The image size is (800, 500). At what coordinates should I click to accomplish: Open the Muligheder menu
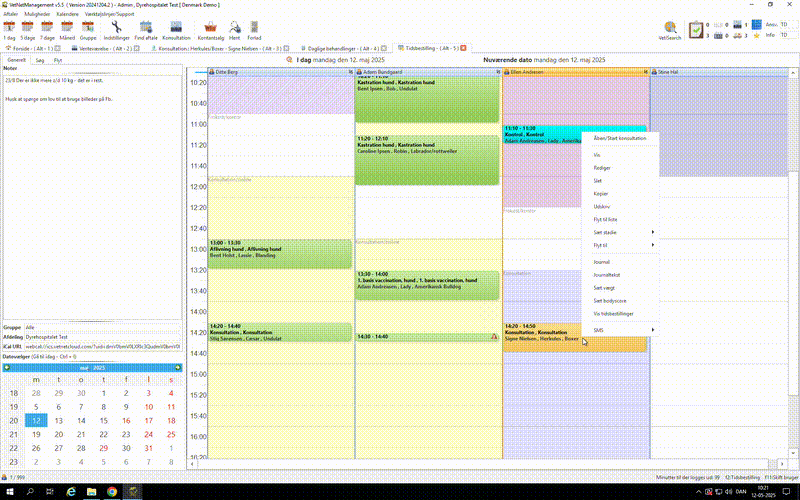pyautogui.click(x=37, y=14)
